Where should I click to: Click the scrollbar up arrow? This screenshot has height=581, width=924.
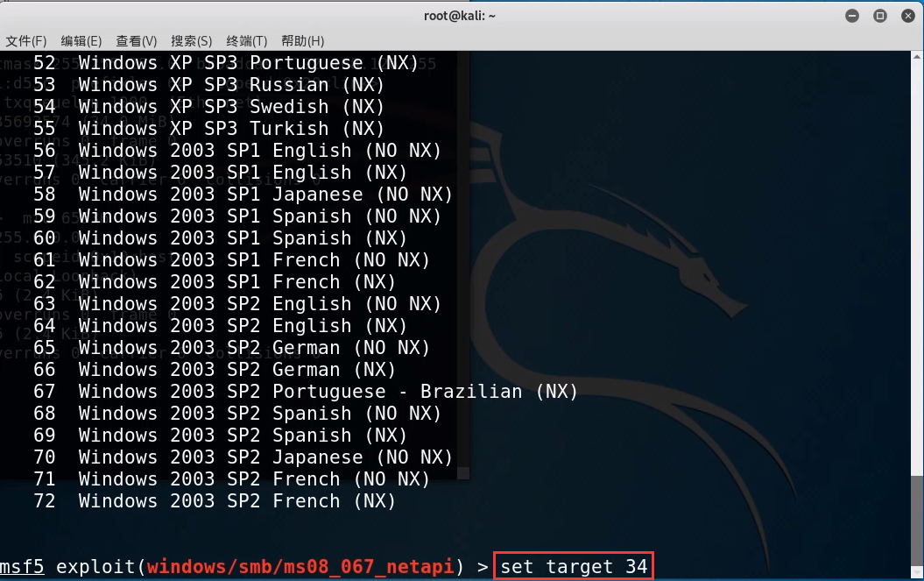coord(917,57)
